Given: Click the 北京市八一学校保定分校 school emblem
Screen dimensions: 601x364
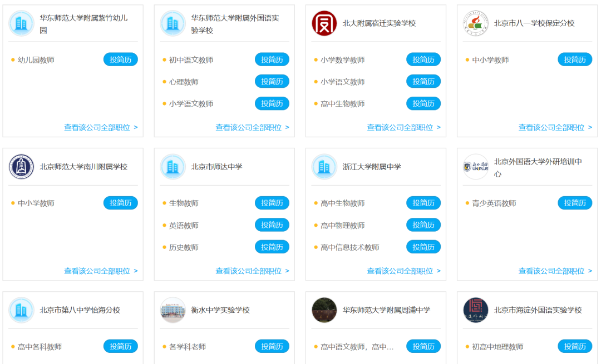Looking at the screenshot, I should [476, 23].
